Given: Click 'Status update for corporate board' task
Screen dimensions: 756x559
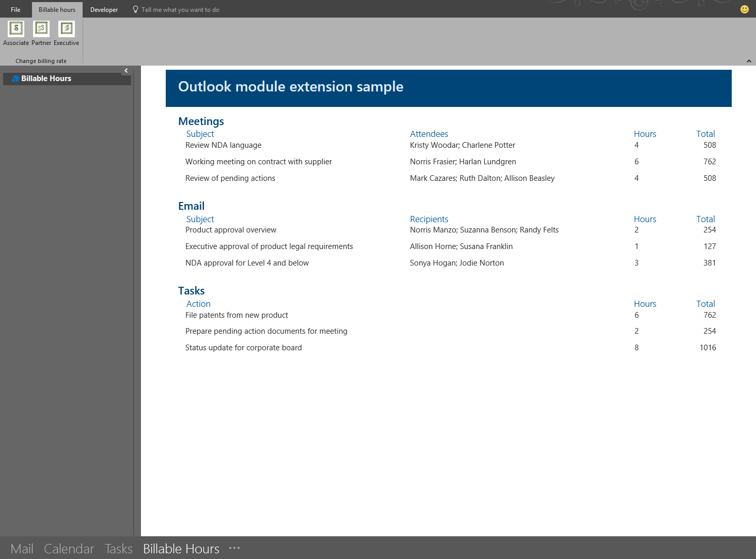Looking at the screenshot, I should tap(244, 348).
